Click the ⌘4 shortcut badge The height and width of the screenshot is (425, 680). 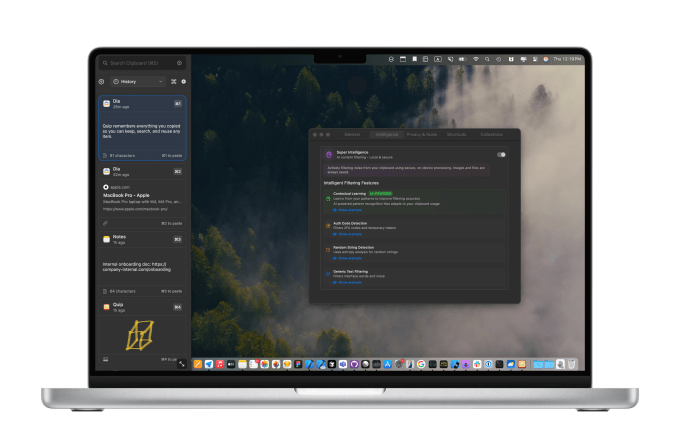point(178,307)
